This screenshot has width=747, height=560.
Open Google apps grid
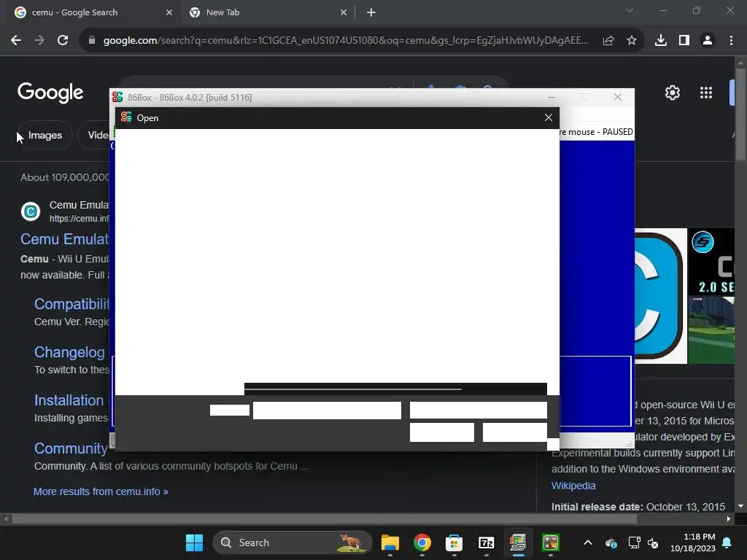(706, 93)
